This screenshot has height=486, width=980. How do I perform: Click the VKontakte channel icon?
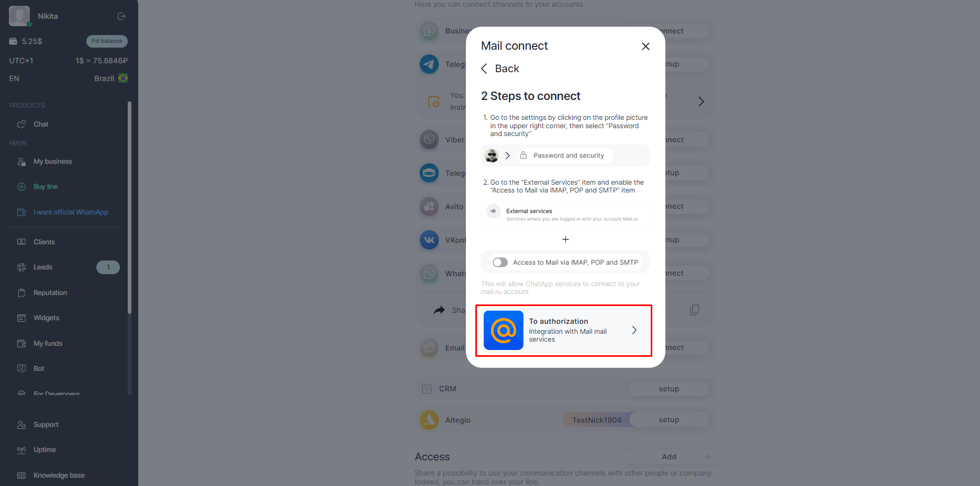(x=429, y=240)
